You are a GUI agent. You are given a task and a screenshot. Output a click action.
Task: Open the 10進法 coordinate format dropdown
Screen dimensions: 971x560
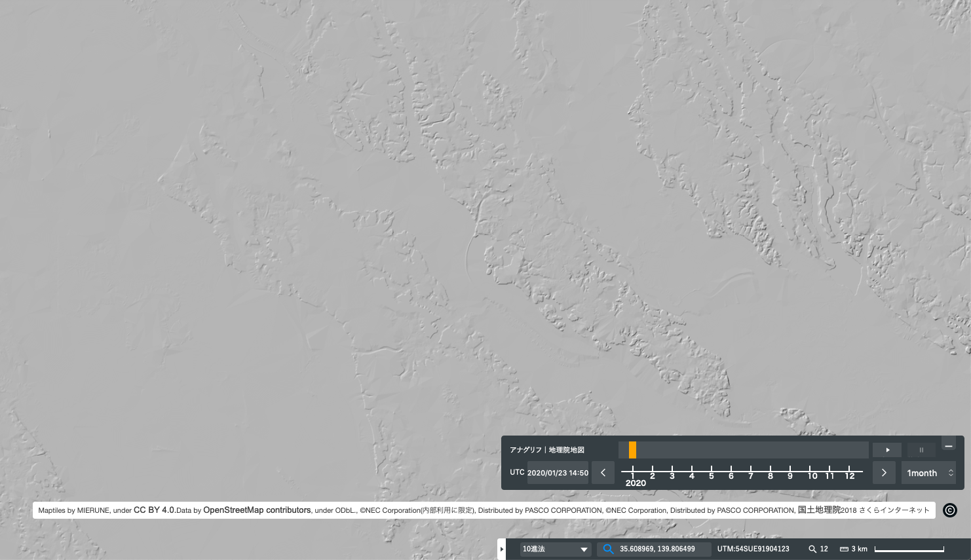coord(556,549)
